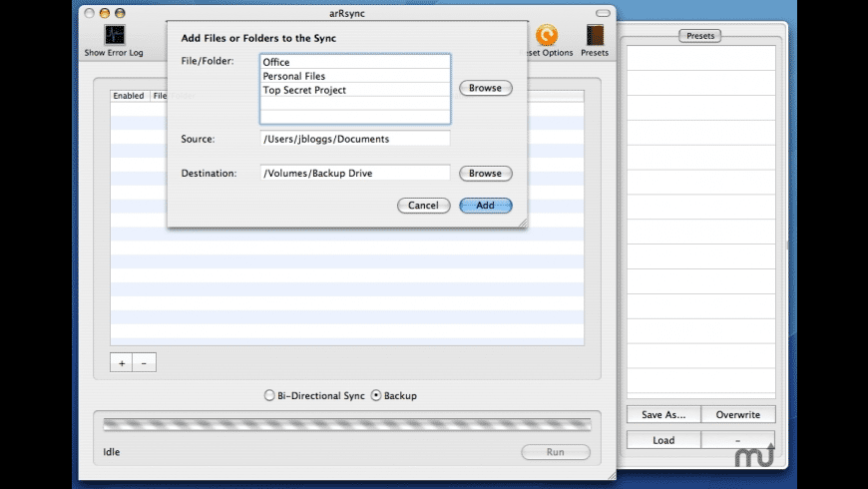Click Browse next to File/Folder list
868x489 pixels.
pyautogui.click(x=486, y=88)
